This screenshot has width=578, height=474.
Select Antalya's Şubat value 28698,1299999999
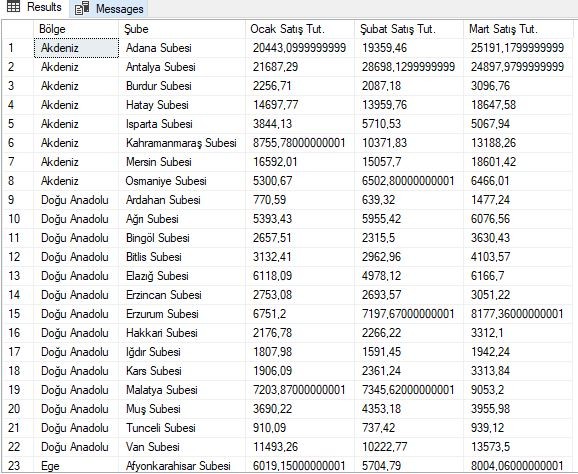click(x=409, y=67)
